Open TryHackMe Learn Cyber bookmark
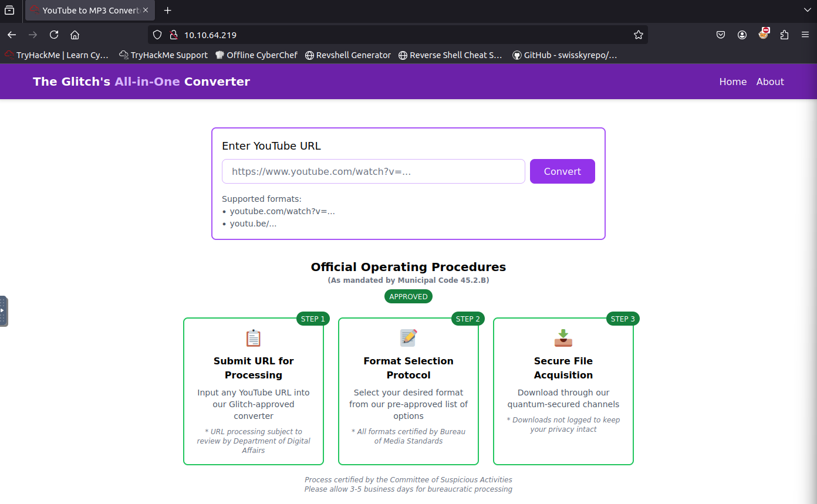 coord(57,55)
